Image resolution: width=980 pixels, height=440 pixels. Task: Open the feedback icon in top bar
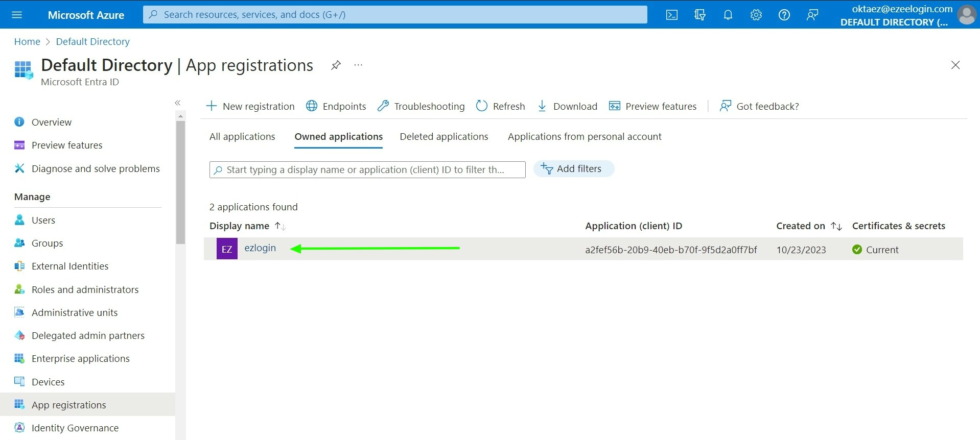pyautogui.click(x=812, y=15)
